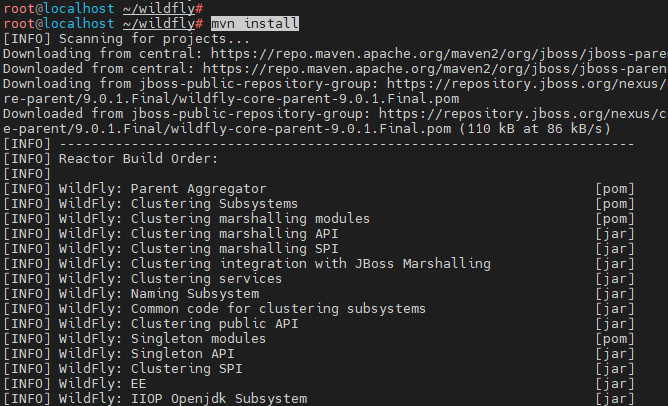This screenshot has height=406, width=668.
Task: Click the Scanning for projects text
Action: click(154, 39)
